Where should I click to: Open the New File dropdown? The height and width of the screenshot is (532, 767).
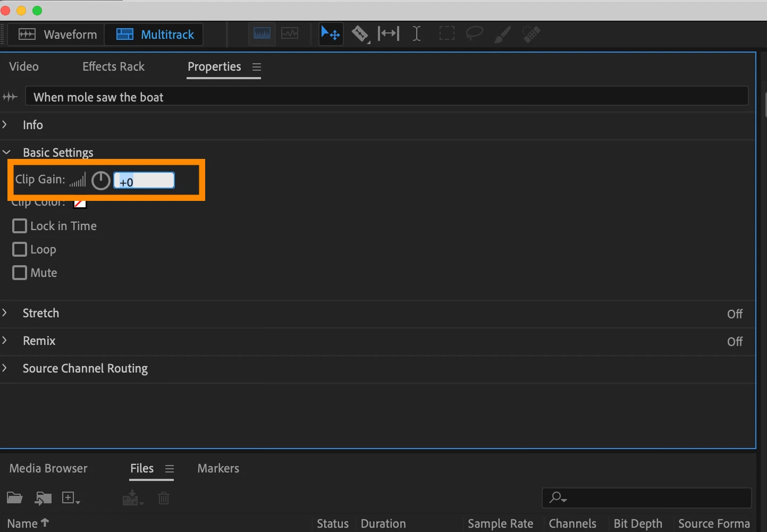pos(71,498)
